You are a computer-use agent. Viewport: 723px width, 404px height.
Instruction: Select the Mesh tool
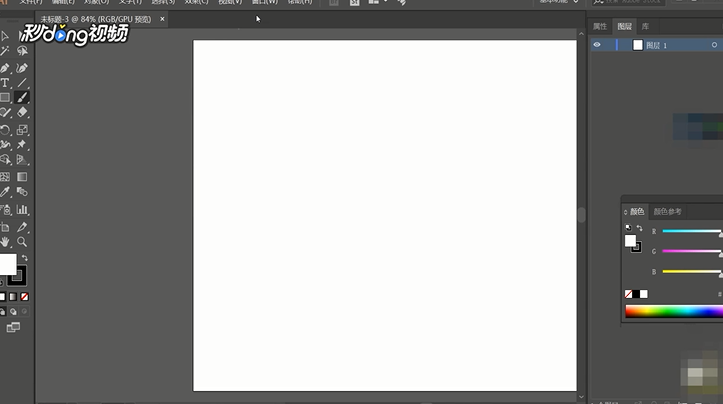pos(5,177)
